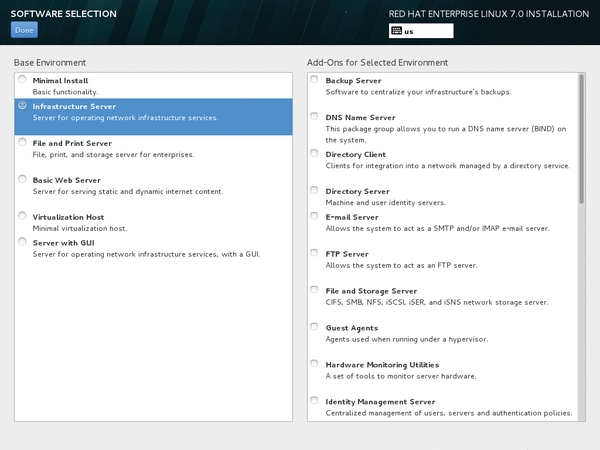Select the Basic Web Server radio button
Screen dimensions: 600x450
[22, 179]
